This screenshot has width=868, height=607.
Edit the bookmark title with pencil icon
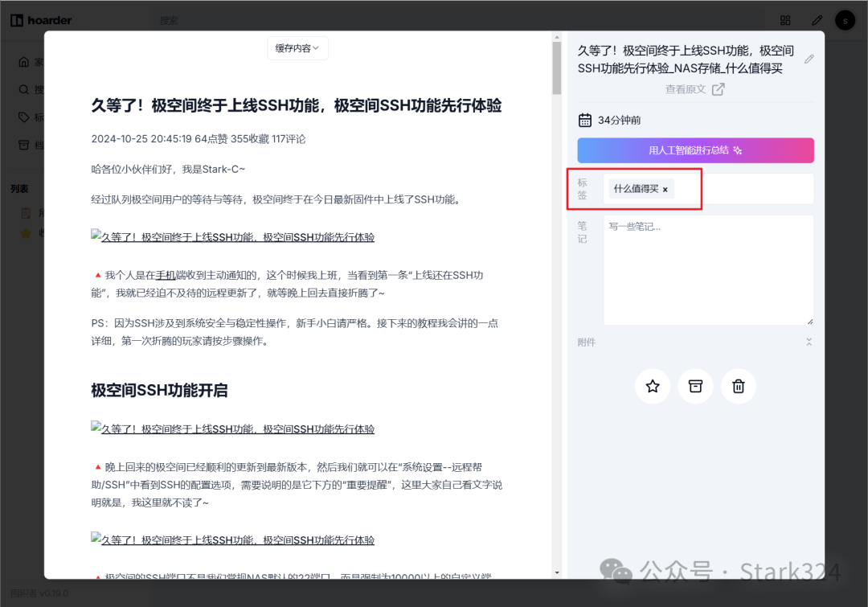tap(809, 59)
